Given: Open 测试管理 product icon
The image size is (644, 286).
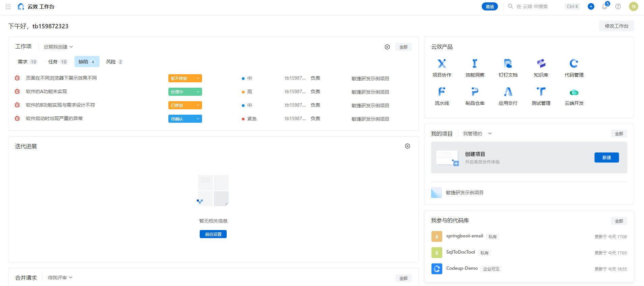Looking at the screenshot, I should click(x=541, y=92).
